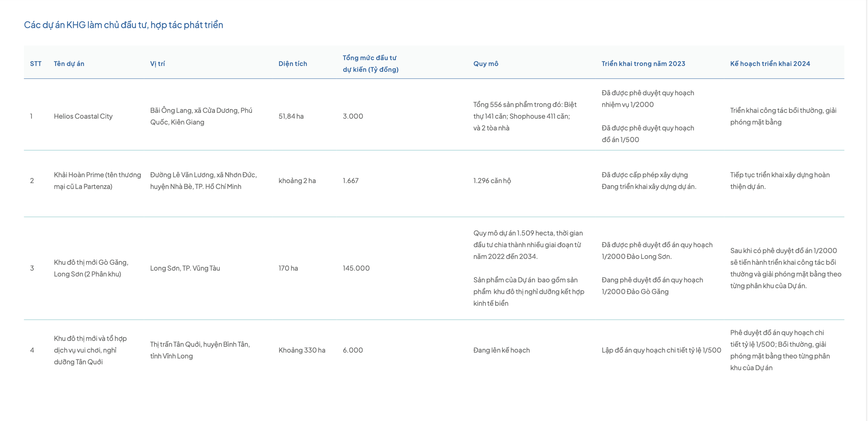The width and height of the screenshot is (868, 421).
Task: Click the Đang lên kế hoạch cell
Action: (x=501, y=350)
